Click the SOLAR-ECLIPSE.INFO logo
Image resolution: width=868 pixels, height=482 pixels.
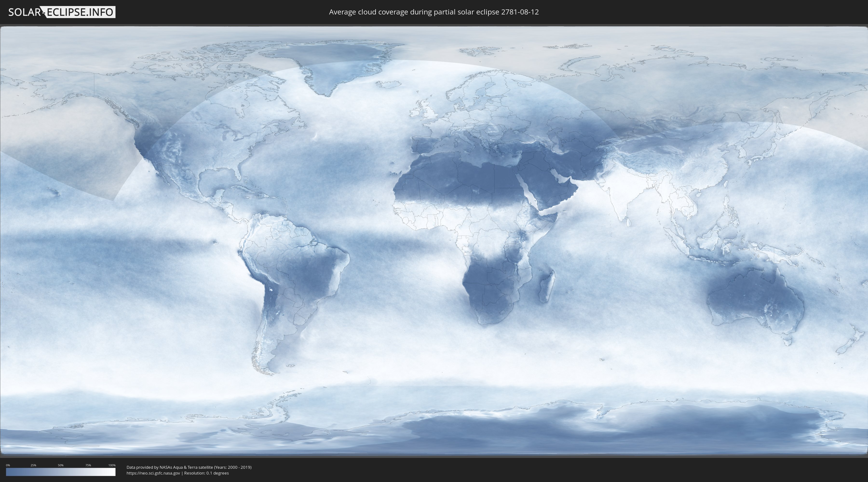62,12
